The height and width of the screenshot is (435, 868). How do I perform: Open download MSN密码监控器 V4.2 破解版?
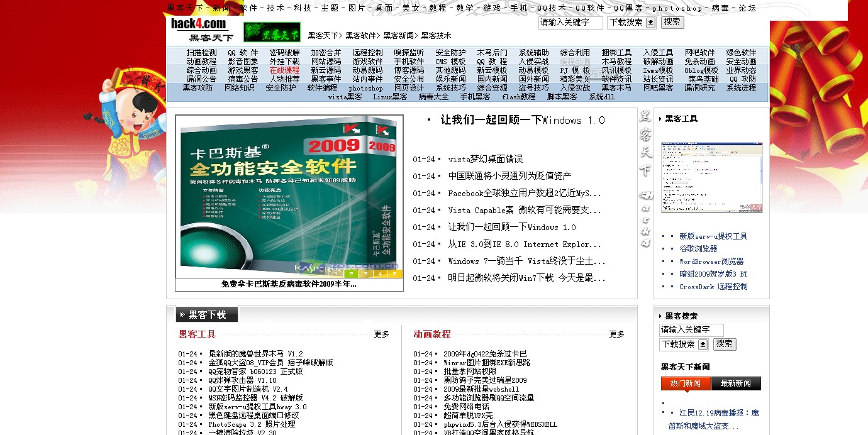pyautogui.click(x=255, y=398)
